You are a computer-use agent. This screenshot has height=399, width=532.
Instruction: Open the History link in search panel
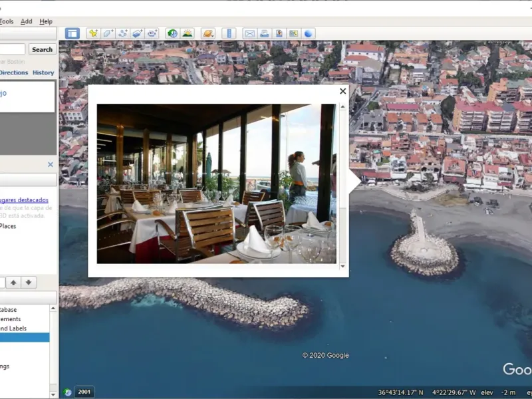(x=43, y=72)
